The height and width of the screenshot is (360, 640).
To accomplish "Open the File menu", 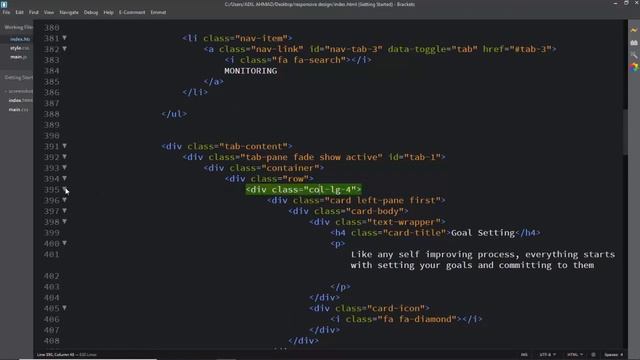I will click(x=6, y=12).
